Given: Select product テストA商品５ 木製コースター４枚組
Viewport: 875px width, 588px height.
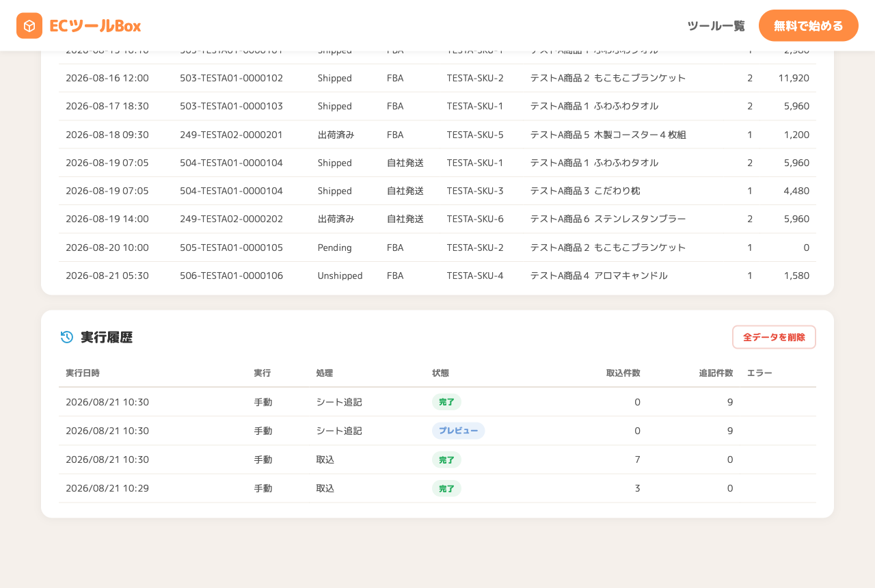Looking at the screenshot, I should tap(608, 135).
